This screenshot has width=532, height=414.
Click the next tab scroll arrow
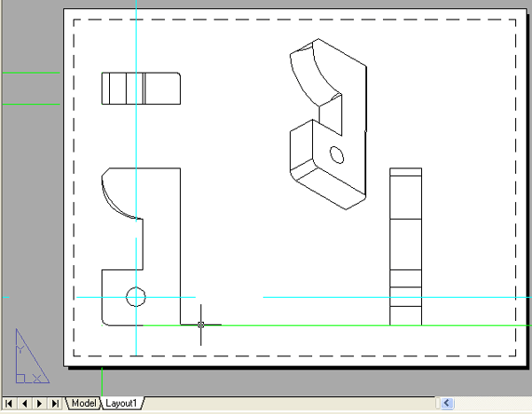(x=41, y=403)
